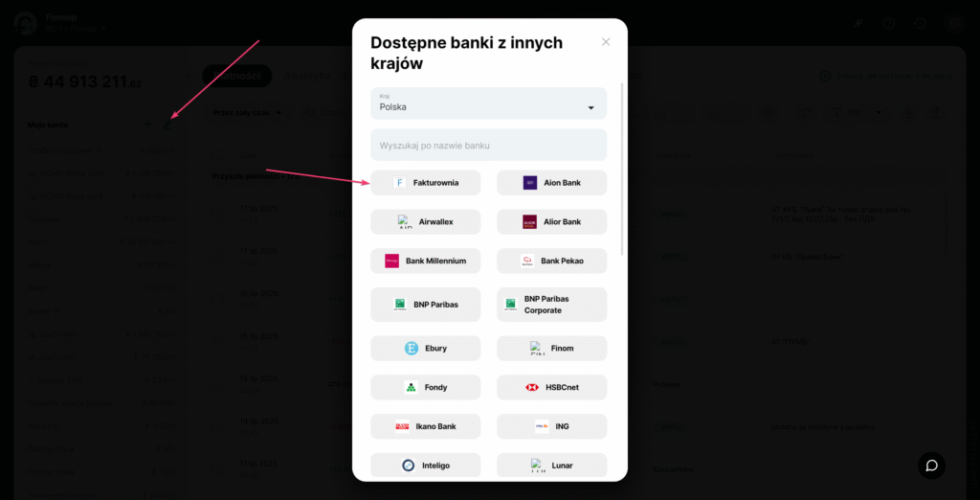Open the history clock icon
Viewport: 980px width, 500px height.
(920, 23)
